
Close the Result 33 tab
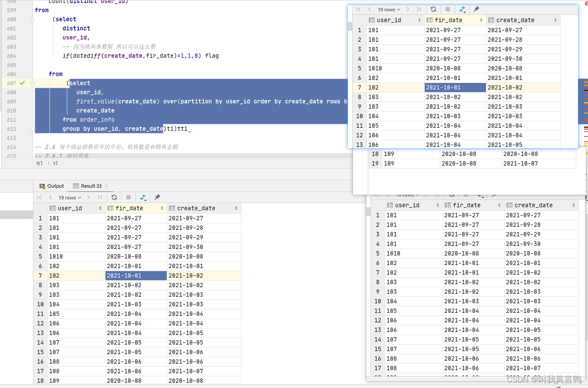pyautogui.click(x=106, y=186)
